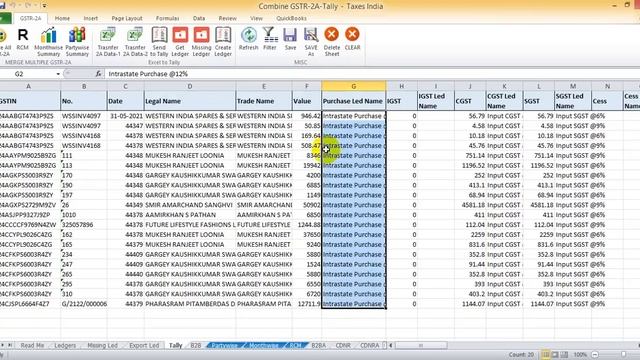Click the invoice number 325057896 cell
640x360 pixels.
84,224
